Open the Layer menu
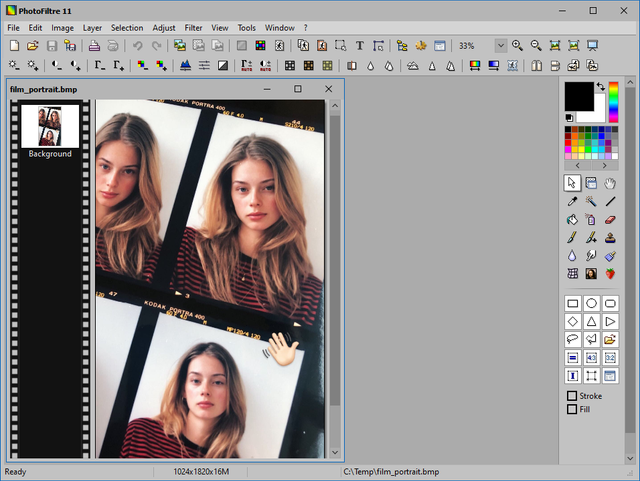The width and height of the screenshot is (640, 481). click(x=92, y=28)
